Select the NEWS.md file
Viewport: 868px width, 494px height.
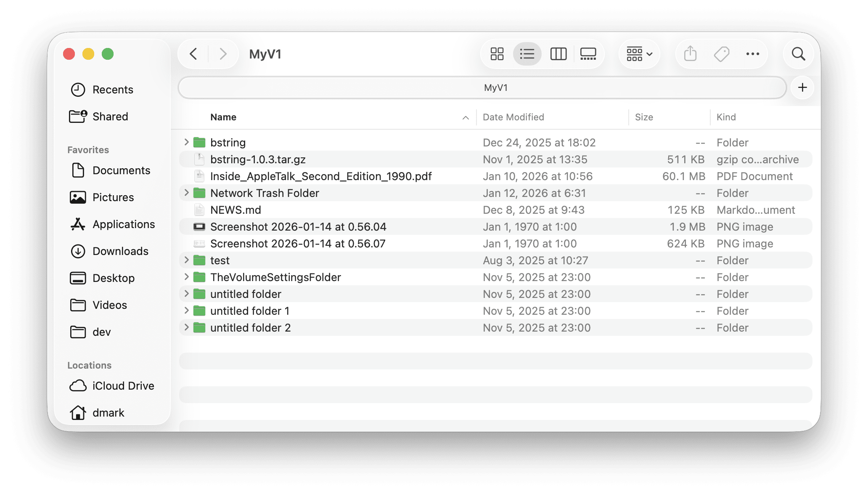(x=236, y=210)
